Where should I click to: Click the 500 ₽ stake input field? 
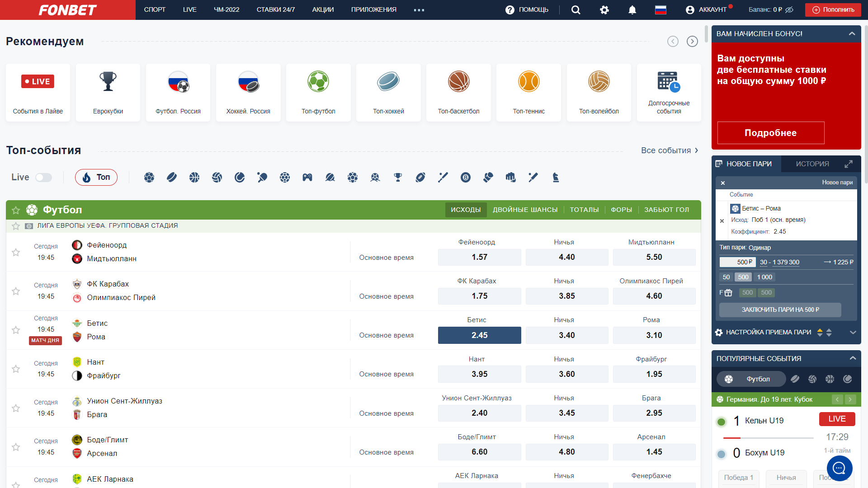pos(737,262)
